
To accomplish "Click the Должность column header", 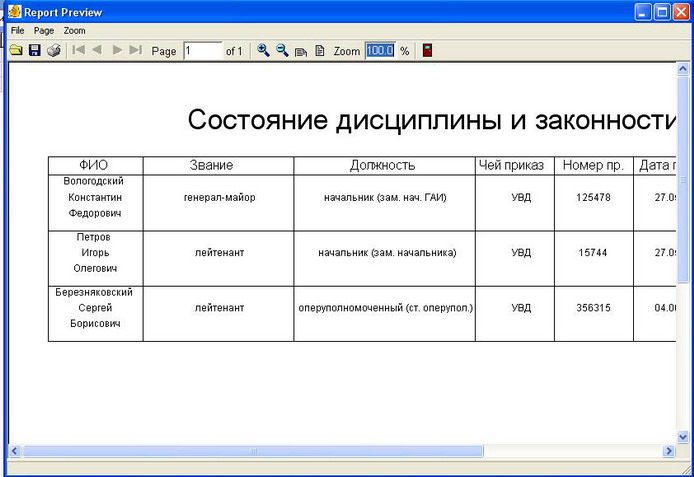I will point(384,165).
